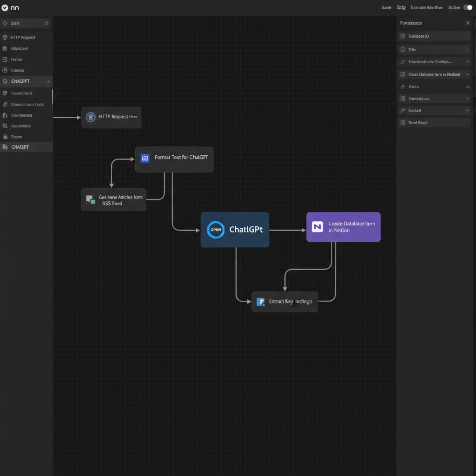Select CHAGPT item at sidebar bottom
476x476 pixels.
pos(26,147)
